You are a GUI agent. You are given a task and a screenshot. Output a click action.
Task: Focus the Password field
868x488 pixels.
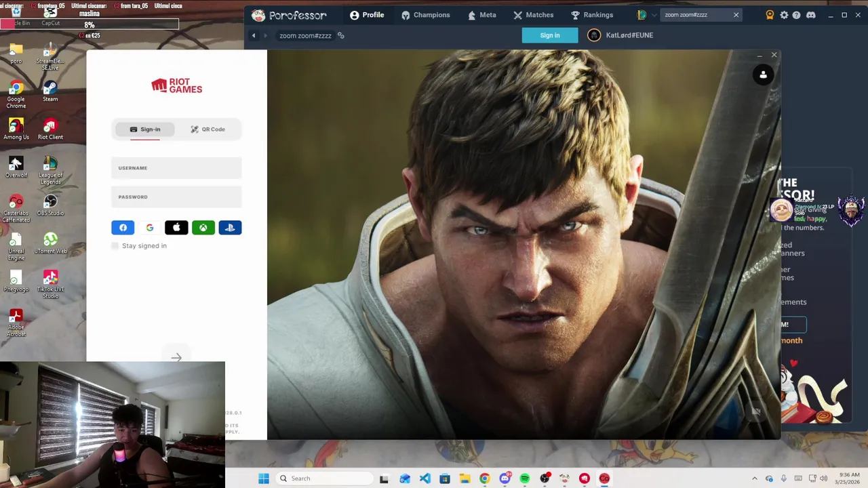tap(176, 197)
